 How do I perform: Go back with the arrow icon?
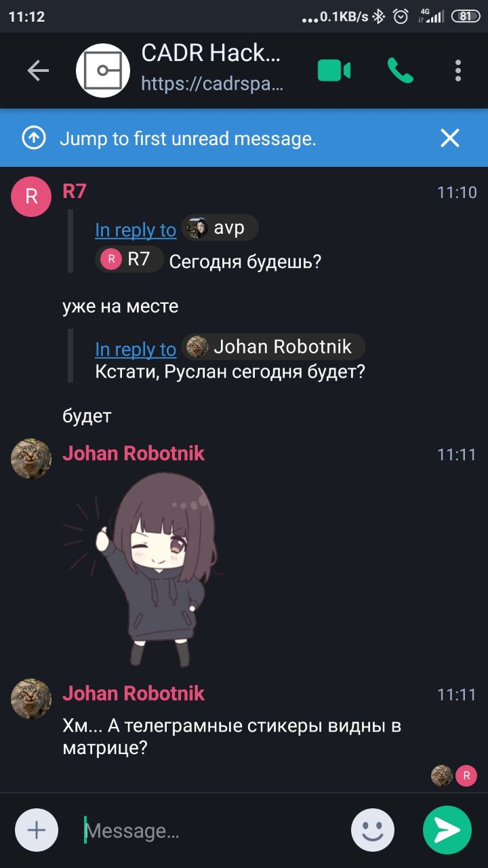[38, 71]
